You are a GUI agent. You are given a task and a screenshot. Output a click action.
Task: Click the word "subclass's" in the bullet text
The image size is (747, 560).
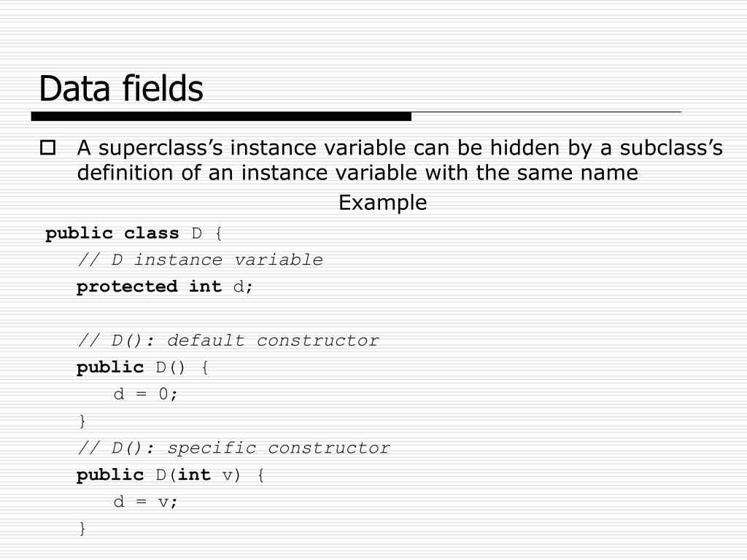tap(671, 148)
